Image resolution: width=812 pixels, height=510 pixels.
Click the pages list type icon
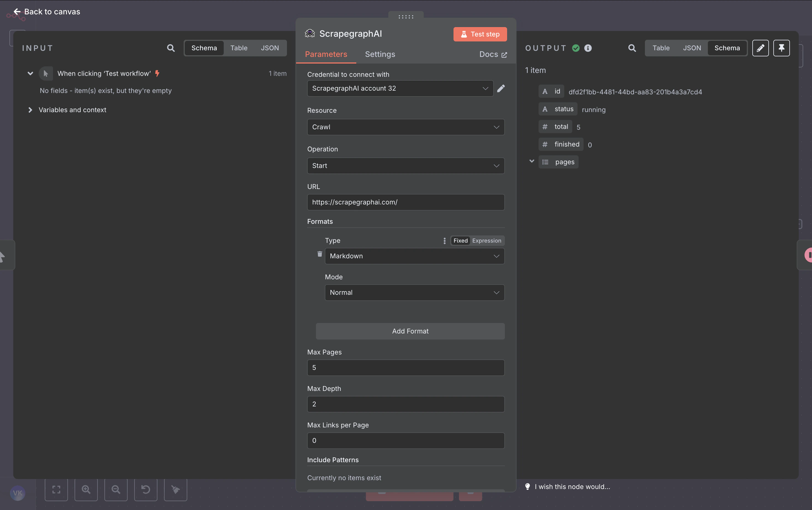545,162
